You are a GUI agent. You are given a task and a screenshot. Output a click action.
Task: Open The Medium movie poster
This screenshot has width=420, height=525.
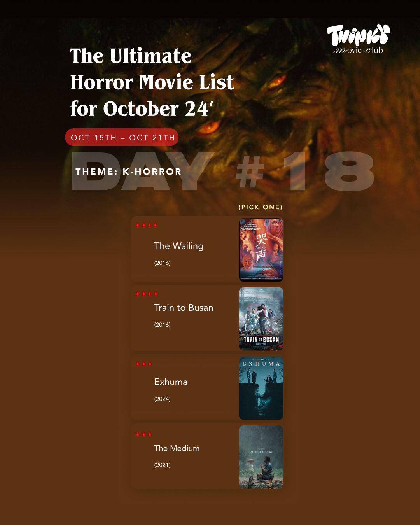261,457
